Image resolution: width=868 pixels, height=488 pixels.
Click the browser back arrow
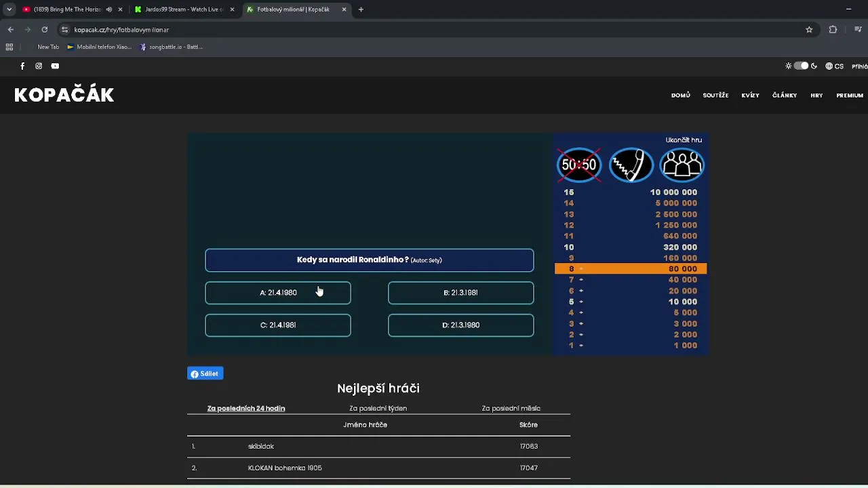click(10, 30)
